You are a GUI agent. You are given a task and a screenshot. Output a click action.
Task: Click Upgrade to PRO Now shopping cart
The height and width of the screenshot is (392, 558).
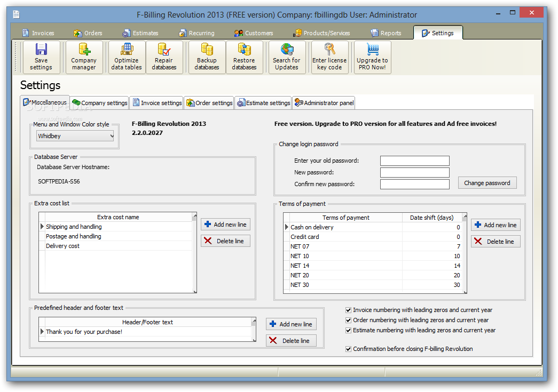[372, 57]
